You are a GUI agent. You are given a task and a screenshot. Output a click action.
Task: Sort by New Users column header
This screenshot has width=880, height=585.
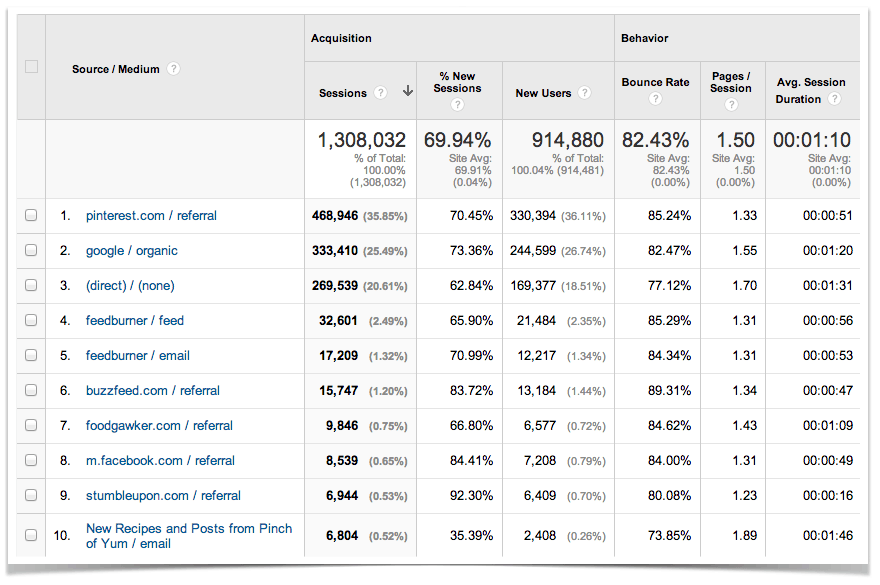(543, 93)
